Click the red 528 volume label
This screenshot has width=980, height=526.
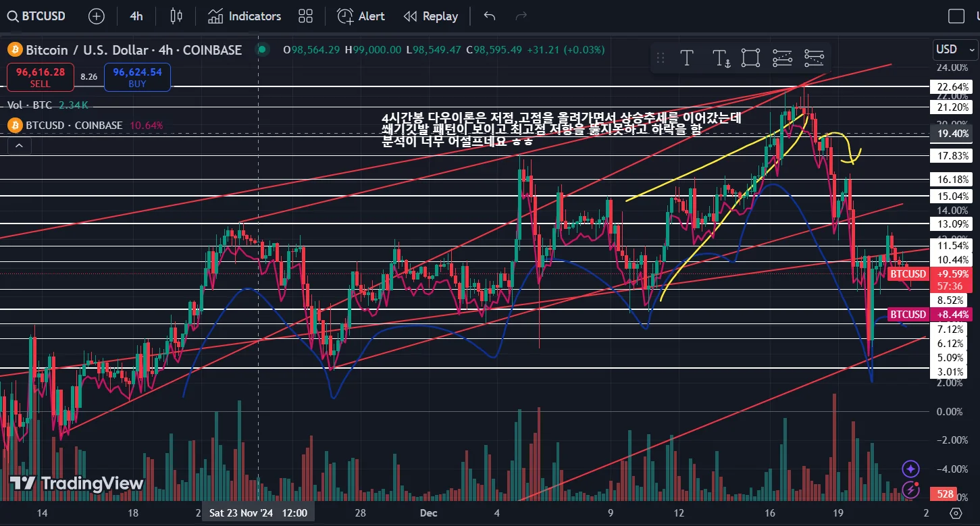click(x=945, y=494)
